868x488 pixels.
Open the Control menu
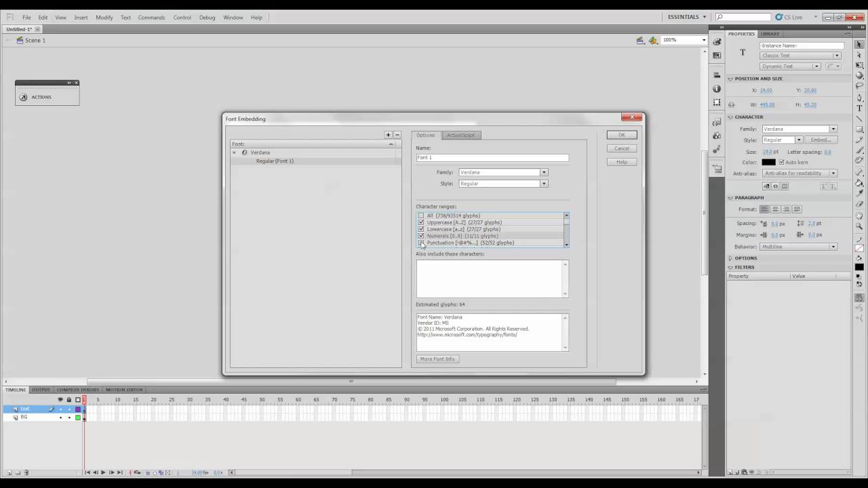[x=182, y=18]
